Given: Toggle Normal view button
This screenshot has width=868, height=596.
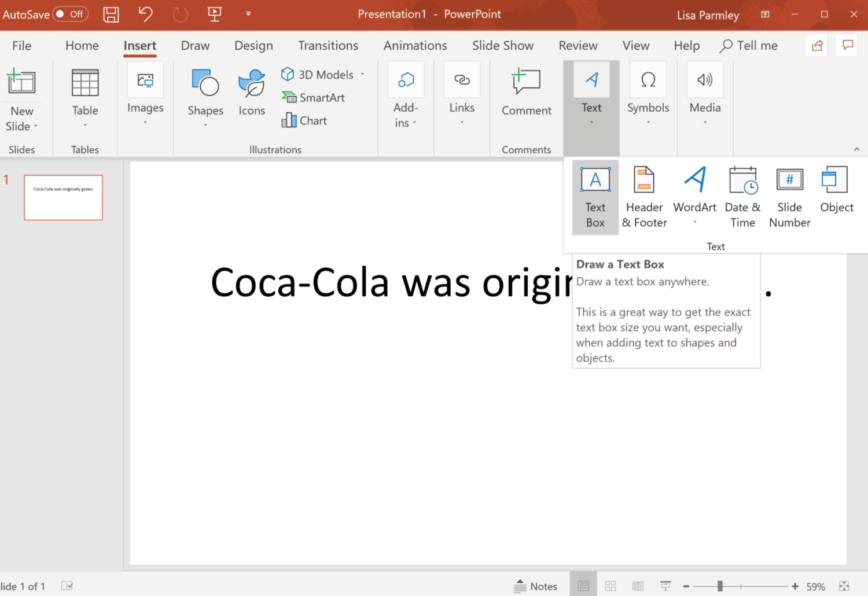Looking at the screenshot, I should 583,586.
